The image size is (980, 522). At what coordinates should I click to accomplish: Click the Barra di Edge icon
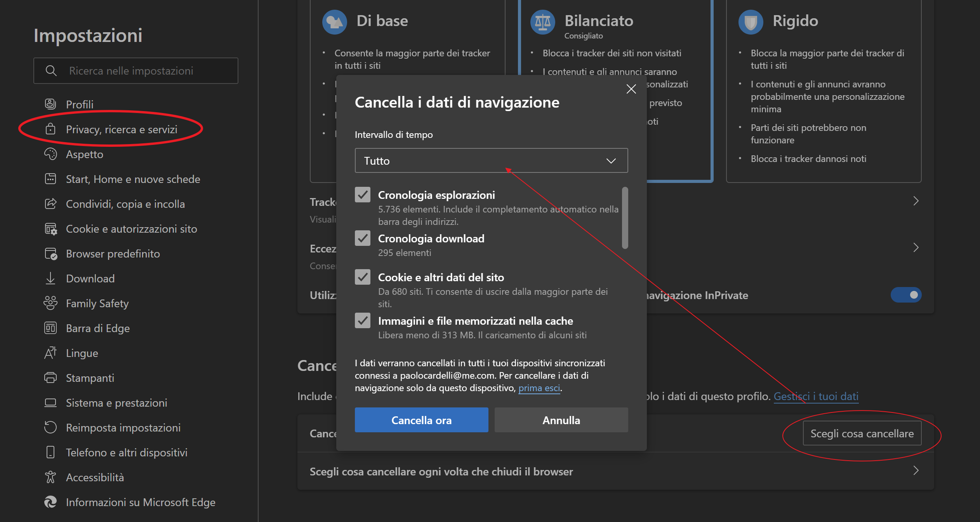[x=50, y=328]
